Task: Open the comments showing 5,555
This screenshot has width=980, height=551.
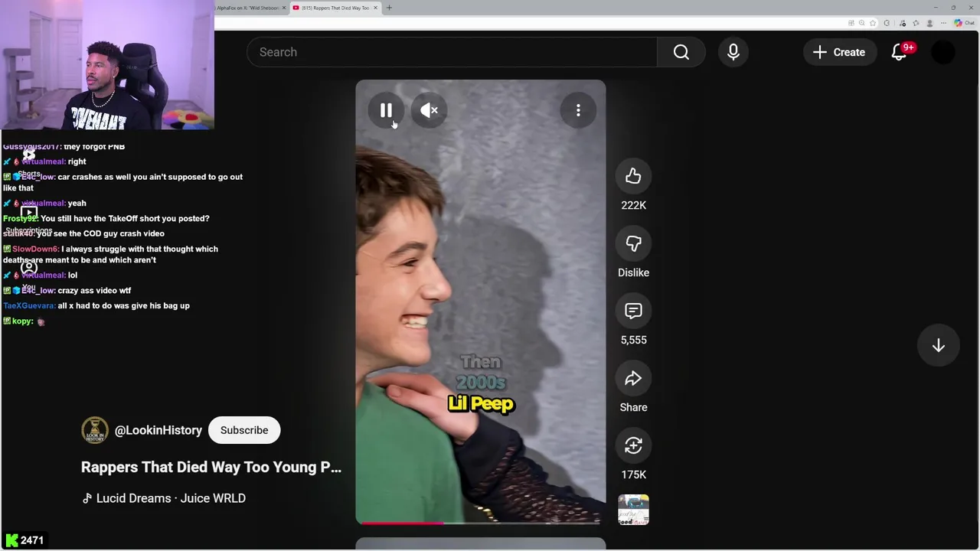Action: point(633,311)
